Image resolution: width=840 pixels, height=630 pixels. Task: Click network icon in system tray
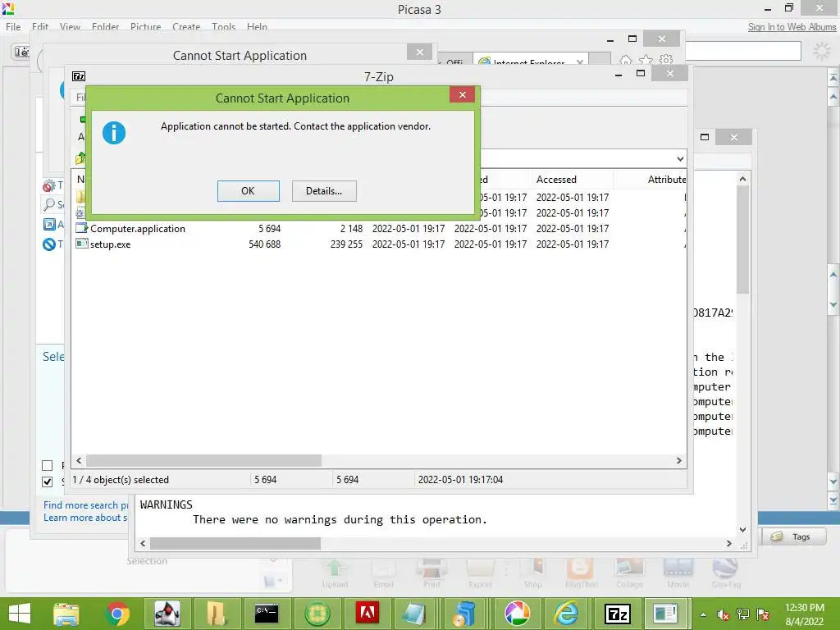coord(743,614)
